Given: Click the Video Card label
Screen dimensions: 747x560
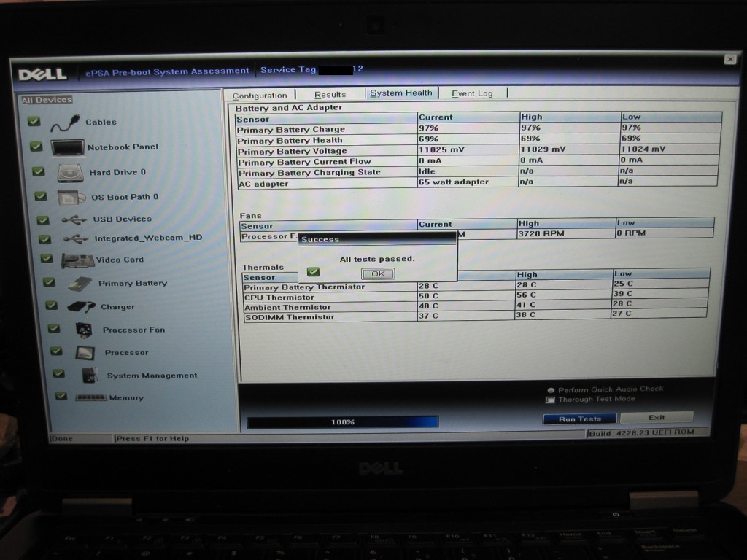Looking at the screenshot, I should [120, 260].
